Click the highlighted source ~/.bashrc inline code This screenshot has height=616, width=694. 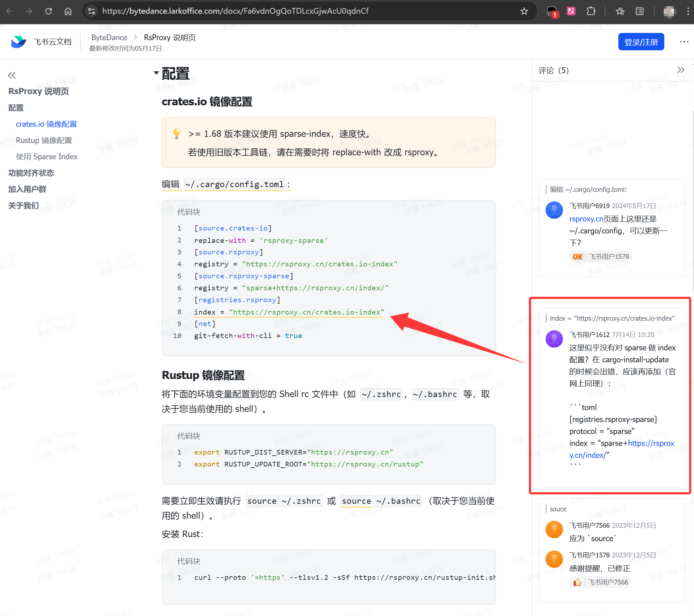[x=381, y=501]
